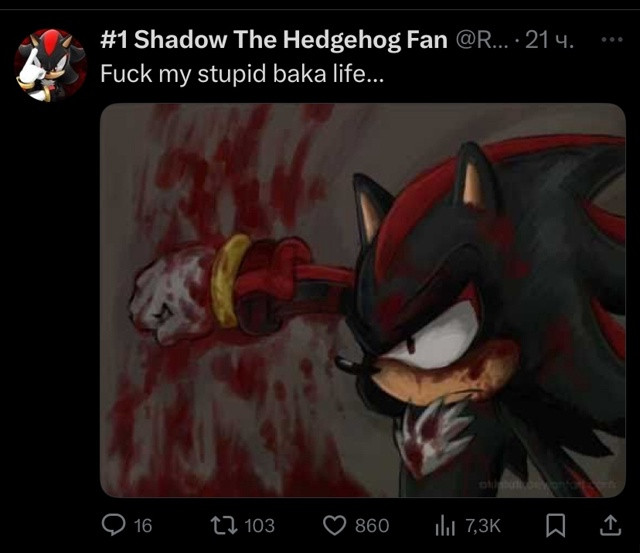Open view analytics bar chart icon
This screenshot has height=553, width=640.
pyautogui.click(x=445, y=526)
